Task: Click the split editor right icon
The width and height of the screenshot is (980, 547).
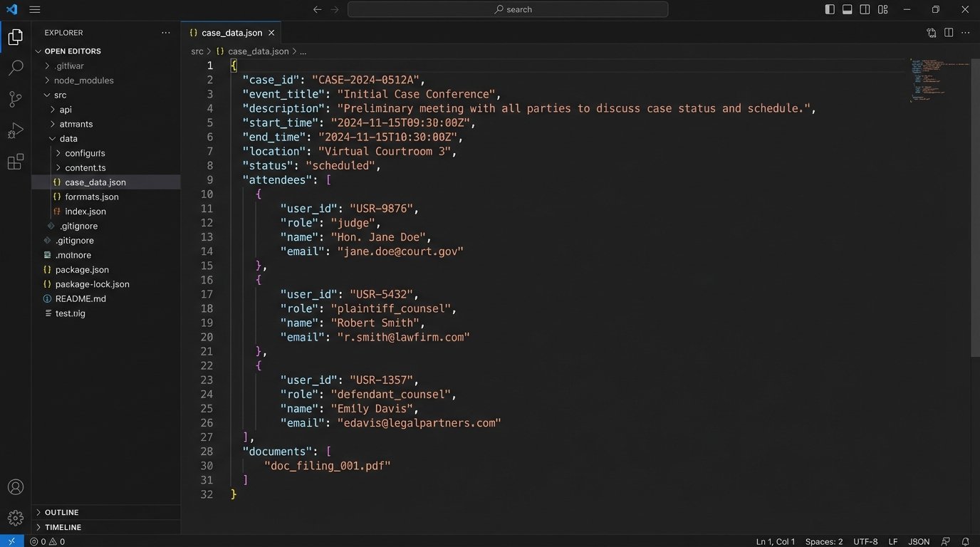Action: click(x=949, y=33)
